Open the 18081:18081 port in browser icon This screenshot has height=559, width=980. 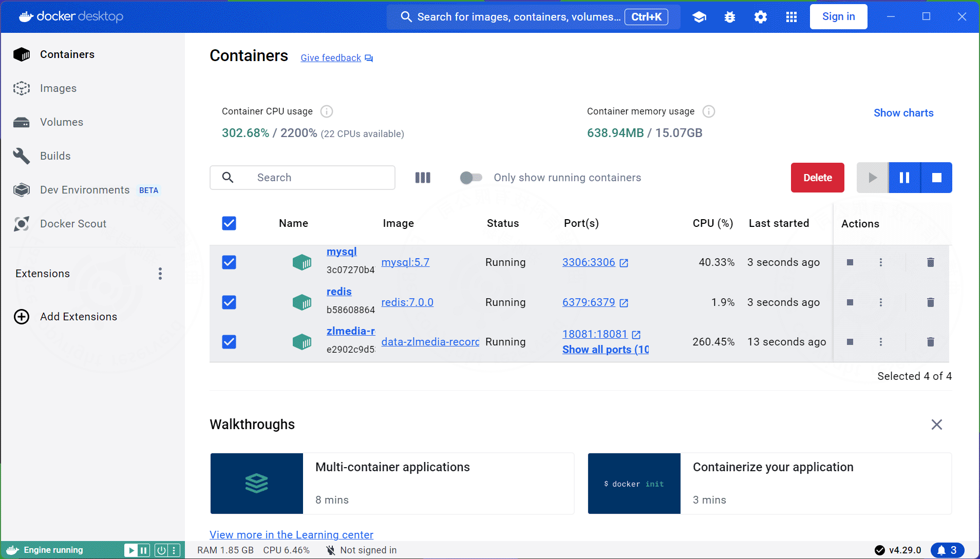pyautogui.click(x=636, y=335)
